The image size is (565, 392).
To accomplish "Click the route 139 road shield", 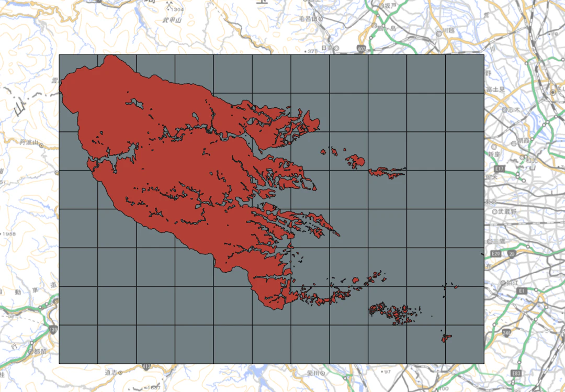I will [x=53, y=329].
